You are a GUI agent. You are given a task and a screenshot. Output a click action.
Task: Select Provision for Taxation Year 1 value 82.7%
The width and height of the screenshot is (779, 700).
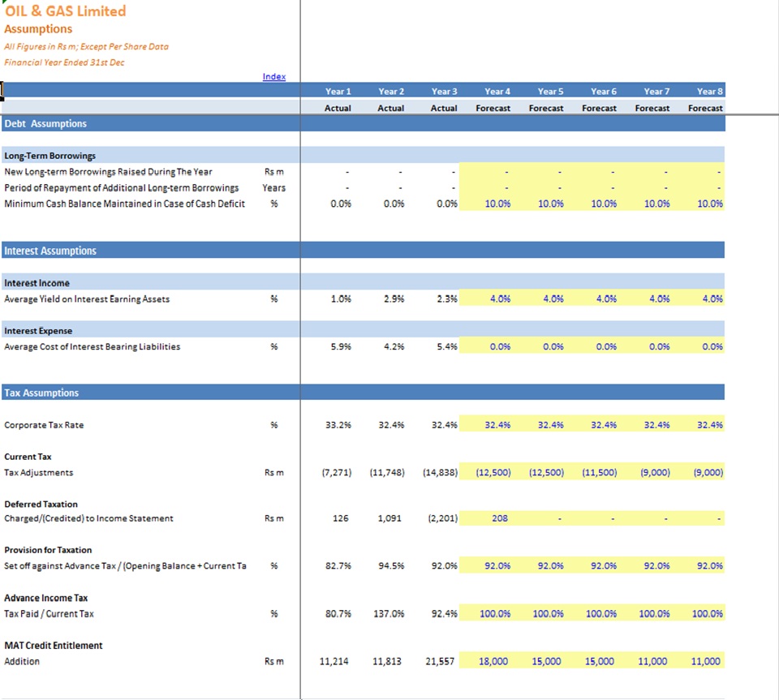tap(338, 566)
